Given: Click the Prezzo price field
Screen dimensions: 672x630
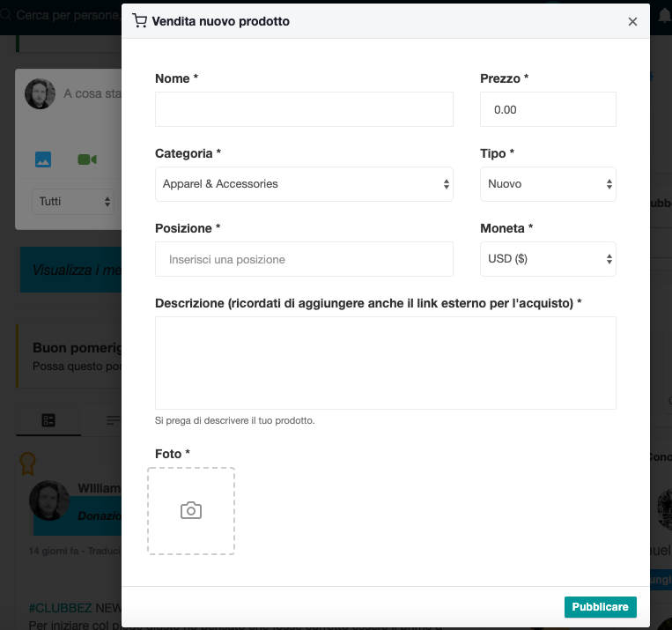Looking at the screenshot, I should (548, 109).
